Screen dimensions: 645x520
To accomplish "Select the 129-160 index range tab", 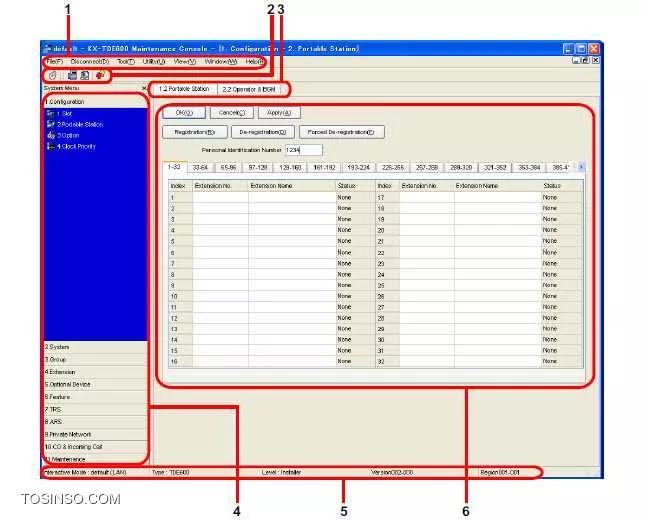I will click(290, 167).
